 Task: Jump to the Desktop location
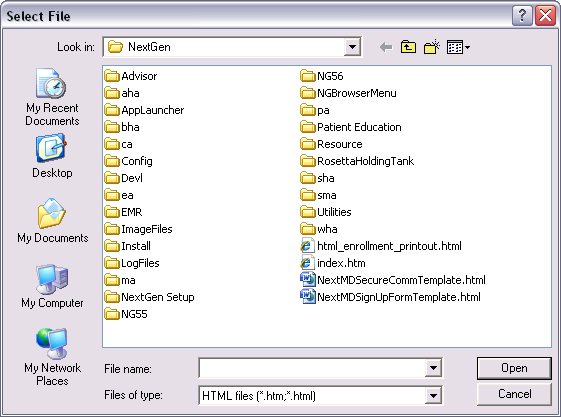[x=52, y=156]
